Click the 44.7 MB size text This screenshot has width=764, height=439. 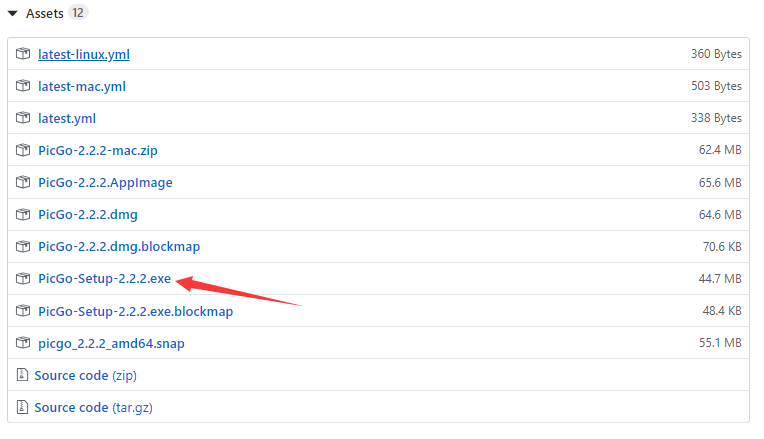720,278
